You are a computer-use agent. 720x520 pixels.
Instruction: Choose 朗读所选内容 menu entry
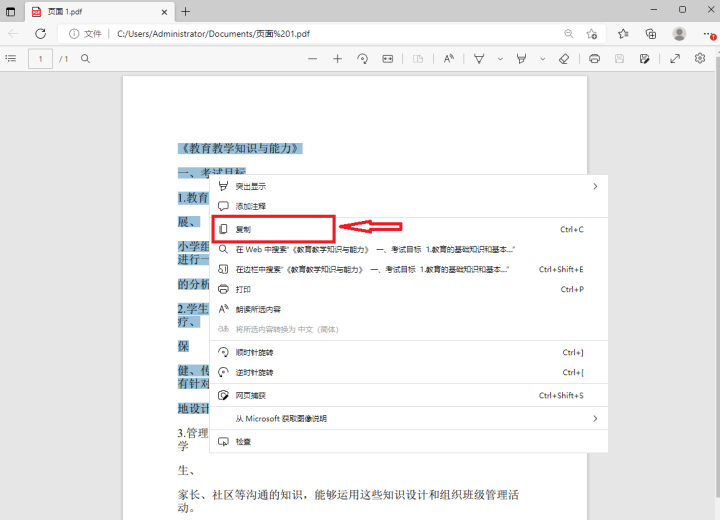[x=409, y=309]
